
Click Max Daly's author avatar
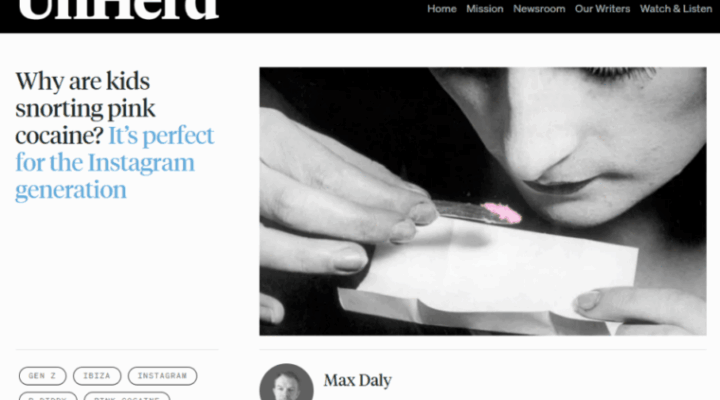287,382
